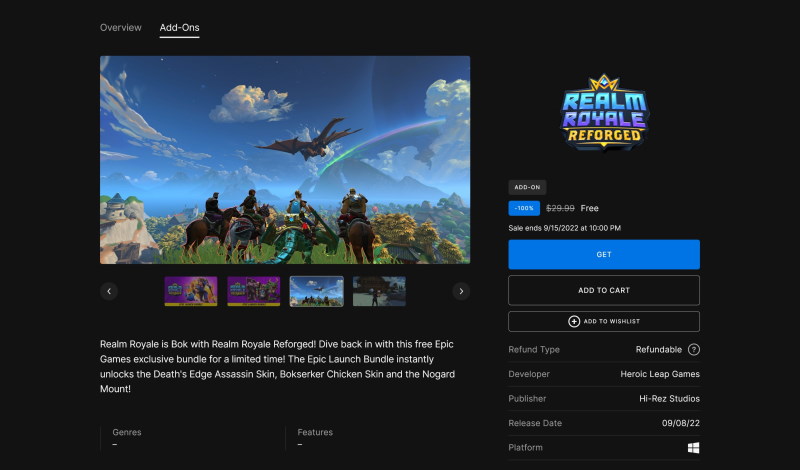The height and width of the screenshot is (470, 800).
Task: Click the Windows platform icon
Action: click(693, 448)
